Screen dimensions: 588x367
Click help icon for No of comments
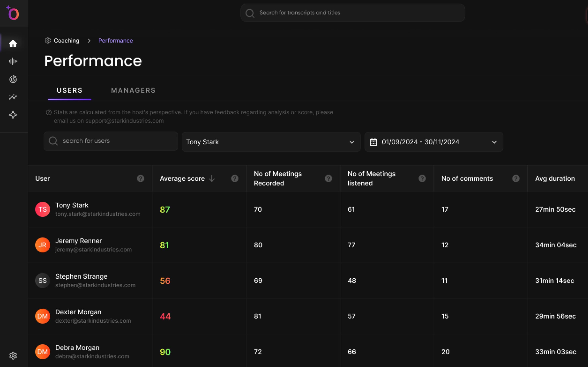pyautogui.click(x=516, y=178)
